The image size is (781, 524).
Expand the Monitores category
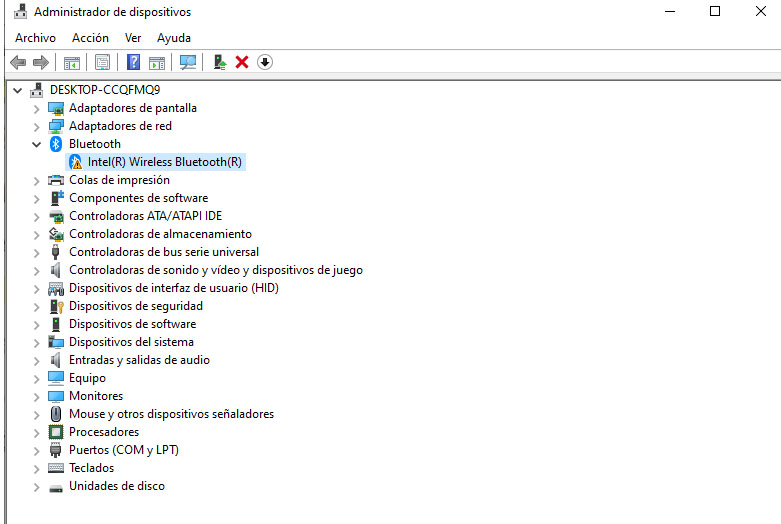[36, 396]
